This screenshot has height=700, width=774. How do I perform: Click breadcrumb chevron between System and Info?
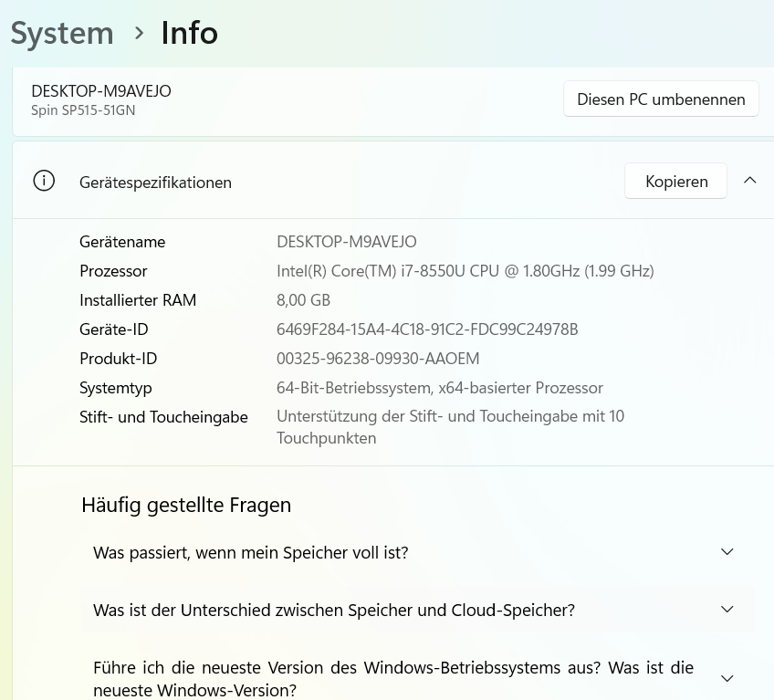[140, 34]
